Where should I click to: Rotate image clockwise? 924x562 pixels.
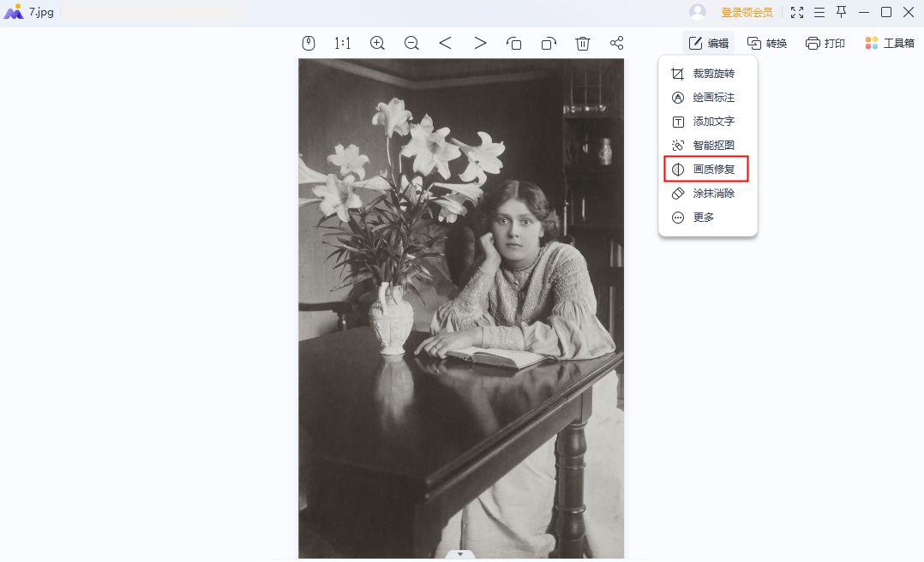point(549,43)
